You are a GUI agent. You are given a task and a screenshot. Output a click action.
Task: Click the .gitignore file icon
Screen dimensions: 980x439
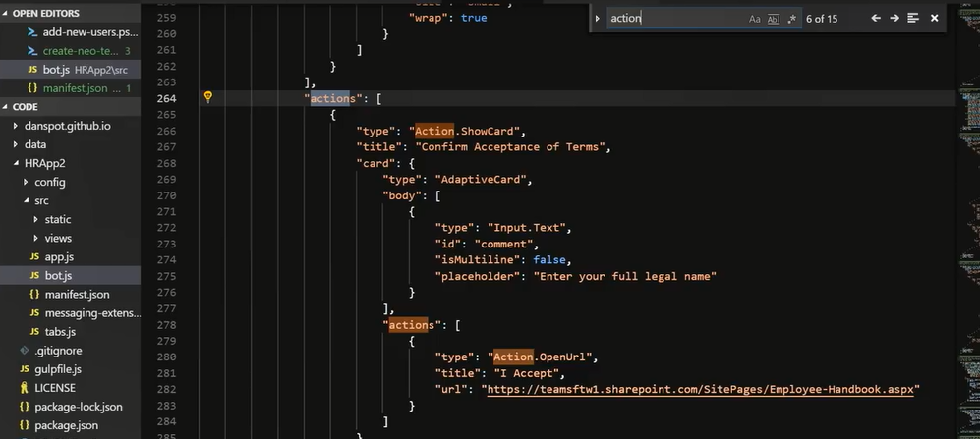click(26, 351)
